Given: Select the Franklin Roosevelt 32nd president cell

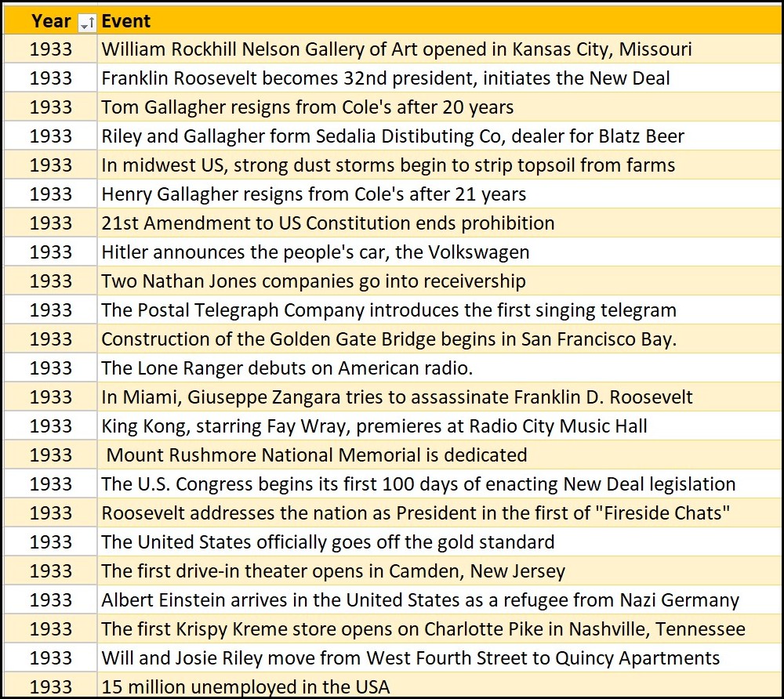Looking at the screenshot, I should pos(386,78).
